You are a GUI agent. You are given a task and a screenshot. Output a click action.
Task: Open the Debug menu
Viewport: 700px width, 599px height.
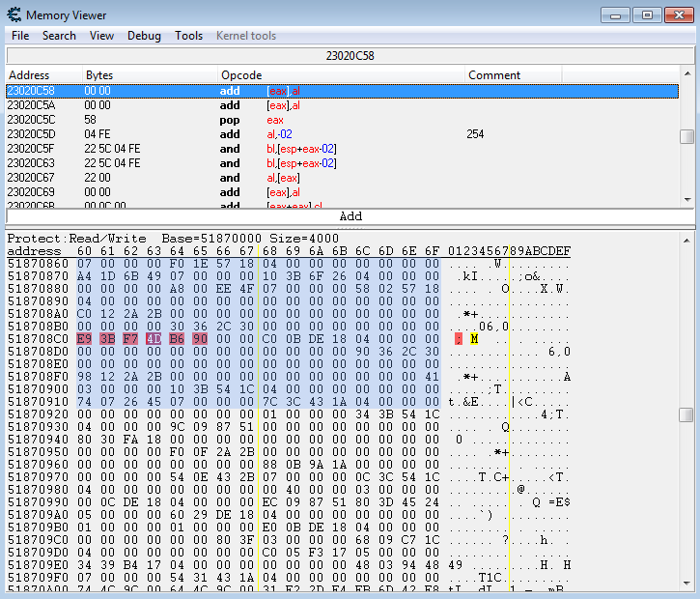tap(144, 36)
